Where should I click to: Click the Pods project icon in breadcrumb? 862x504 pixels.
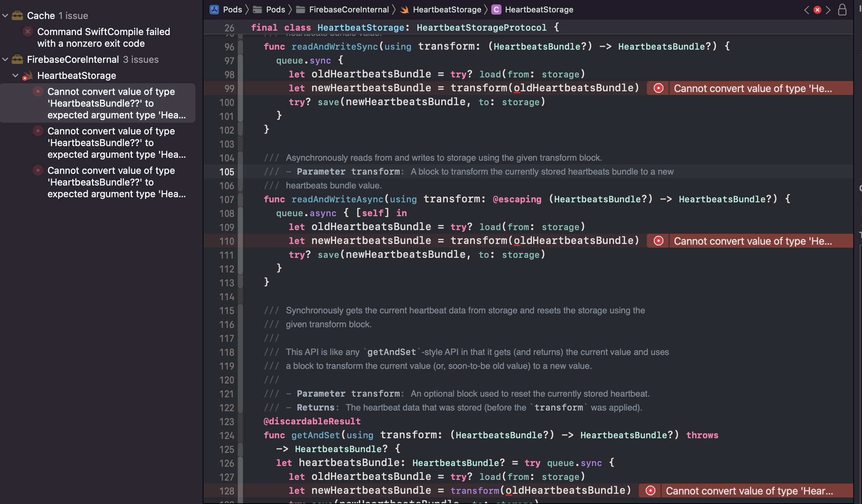point(214,9)
